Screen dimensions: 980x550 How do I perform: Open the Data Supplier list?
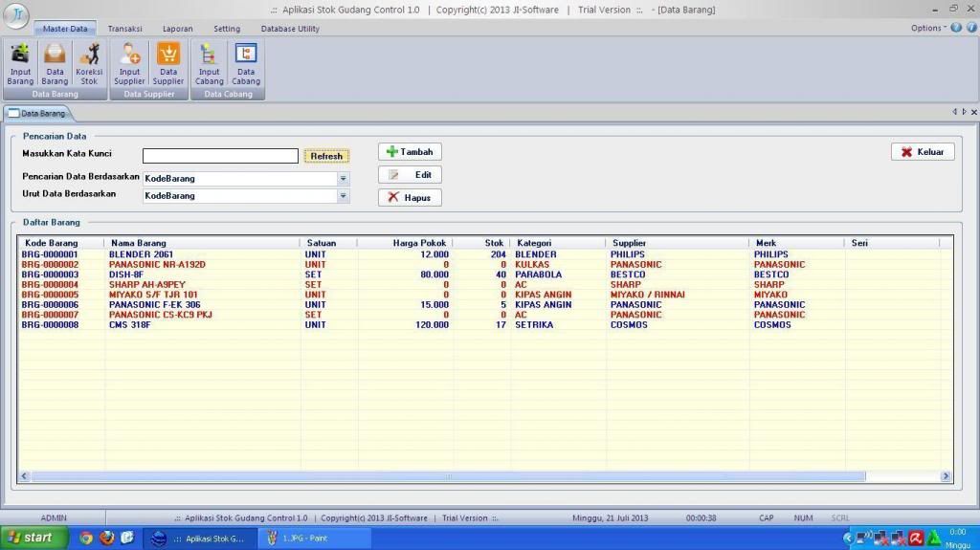click(x=168, y=64)
